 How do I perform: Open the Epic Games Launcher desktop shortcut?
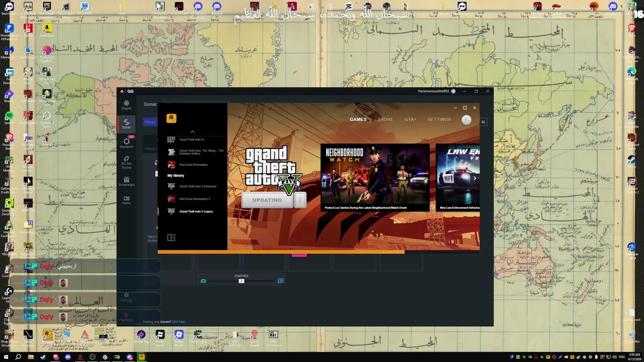pyautogui.click(x=47, y=8)
